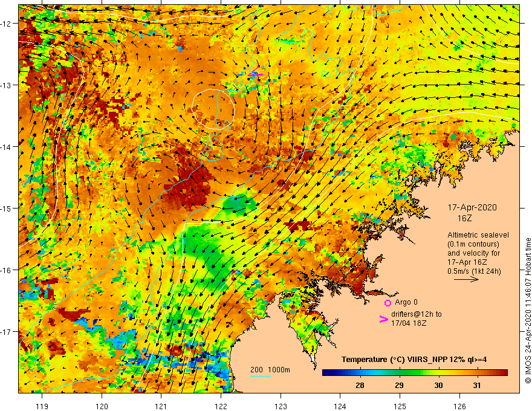Click the '16Z' time label

tap(464, 218)
